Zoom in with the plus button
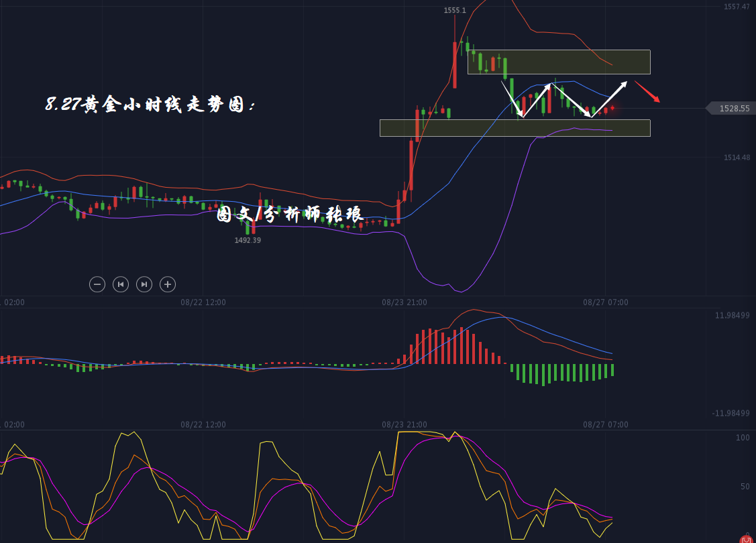This screenshot has height=543, width=756. click(x=168, y=284)
